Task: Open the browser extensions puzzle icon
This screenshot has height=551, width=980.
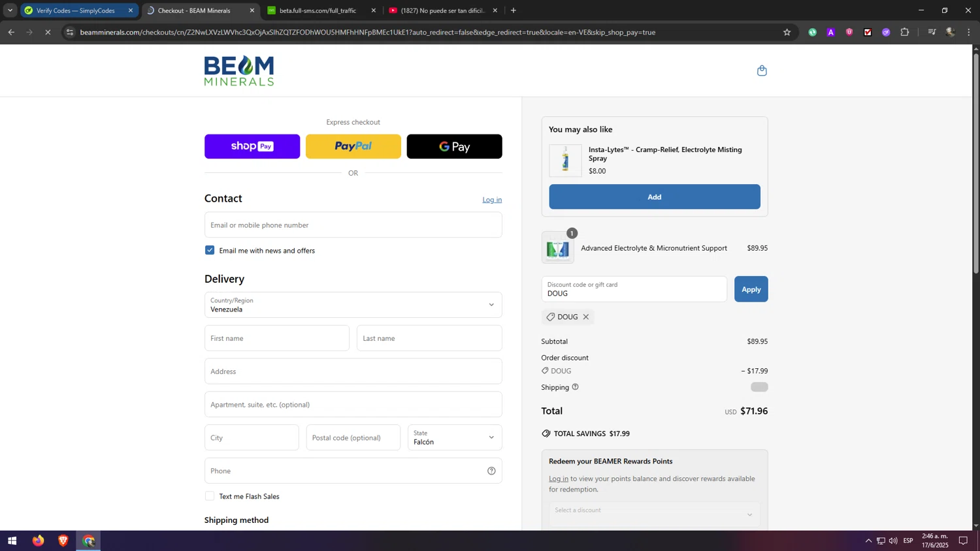Action: point(905,32)
